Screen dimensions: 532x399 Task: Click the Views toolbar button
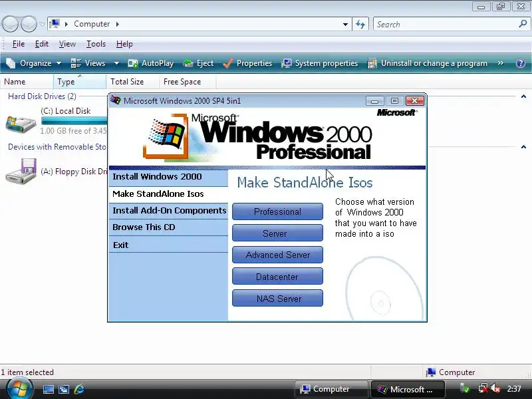click(88, 63)
